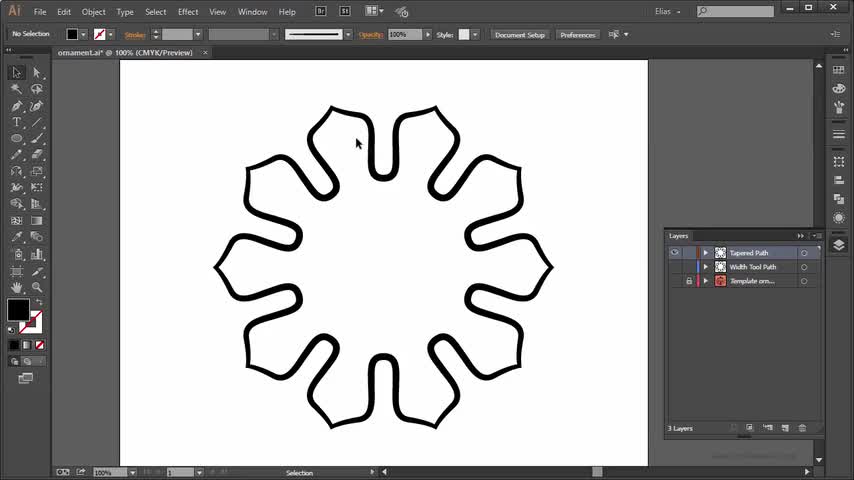The image size is (854, 480).
Task: Open the Opacity panel link
Action: pyautogui.click(x=371, y=35)
